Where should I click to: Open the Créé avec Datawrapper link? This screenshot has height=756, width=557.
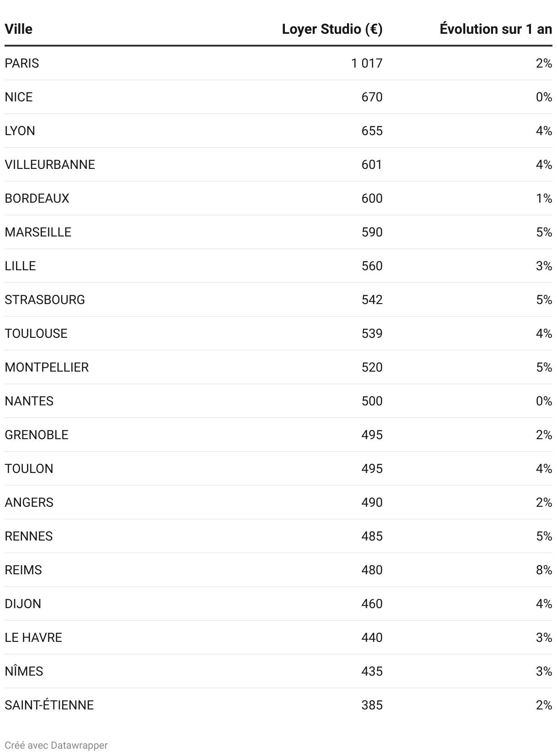coord(56,745)
